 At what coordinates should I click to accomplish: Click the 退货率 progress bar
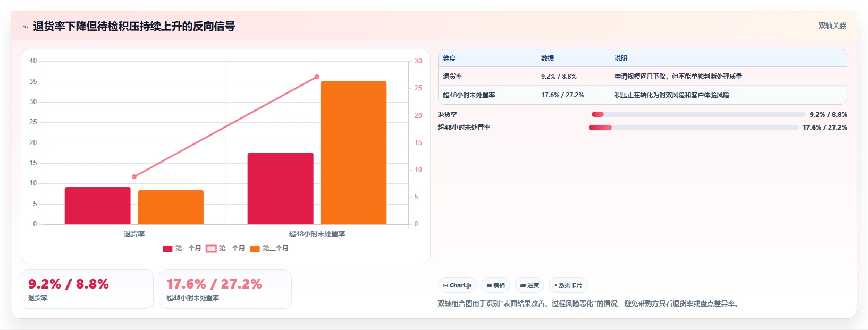[698, 114]
